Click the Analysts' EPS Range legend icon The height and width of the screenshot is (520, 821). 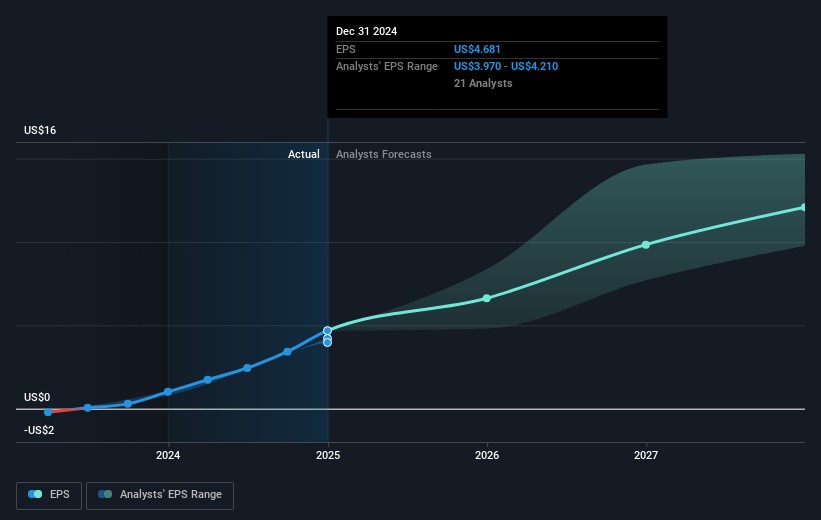click(x=105, y=494)
